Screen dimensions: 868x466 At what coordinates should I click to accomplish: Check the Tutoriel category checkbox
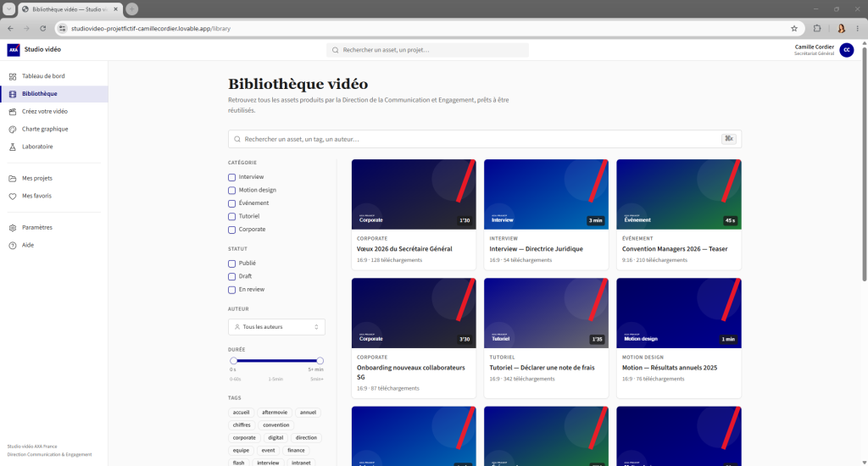[232, 217]
